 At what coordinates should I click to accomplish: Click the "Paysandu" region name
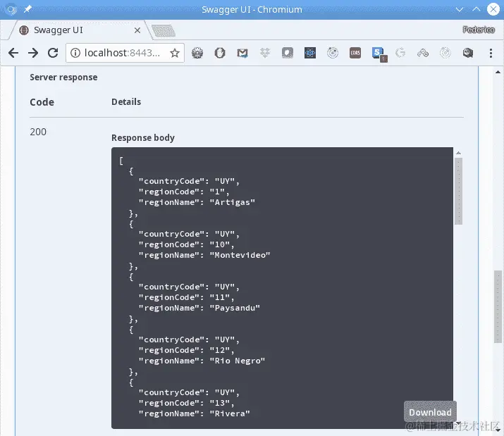tap(235, 308)
